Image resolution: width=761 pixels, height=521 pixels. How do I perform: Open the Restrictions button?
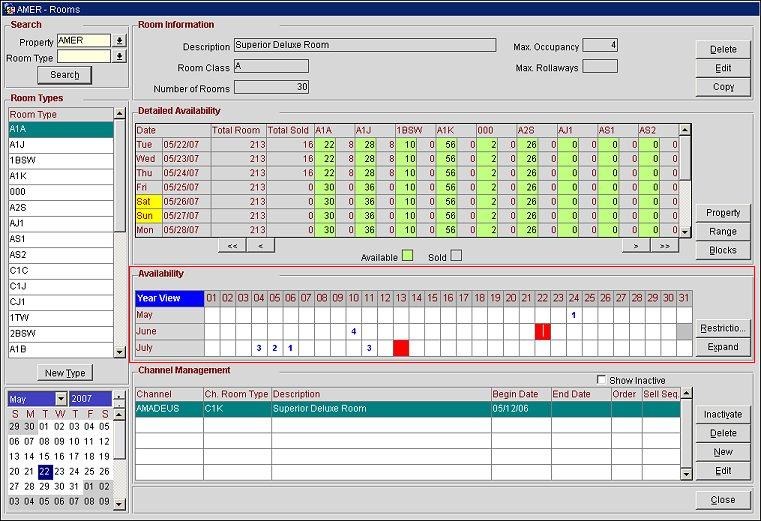pos(722,328)
